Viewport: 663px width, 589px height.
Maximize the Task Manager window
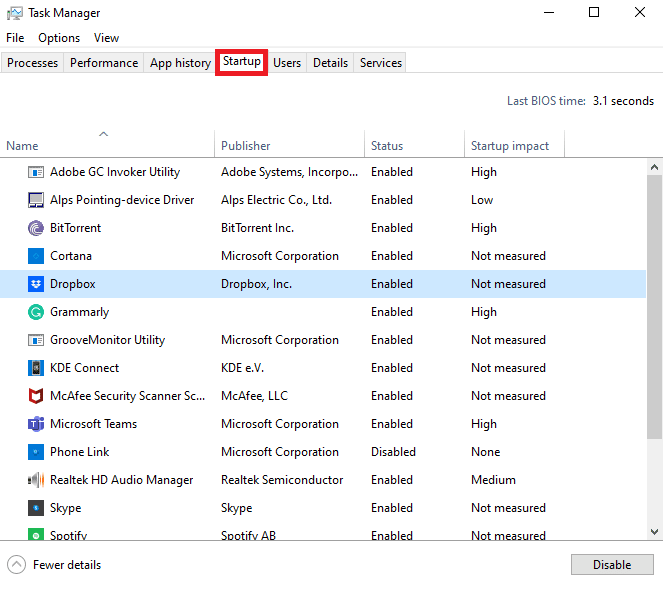(594, 12)
